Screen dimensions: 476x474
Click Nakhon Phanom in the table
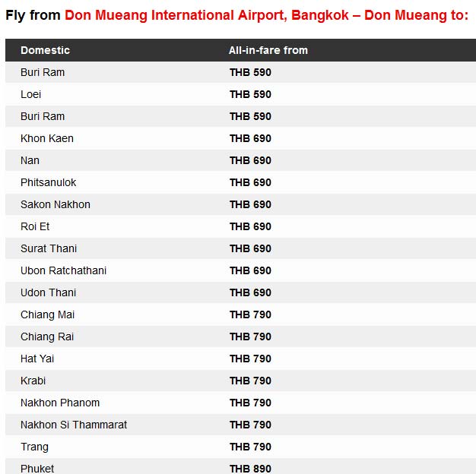pos(60,403)
